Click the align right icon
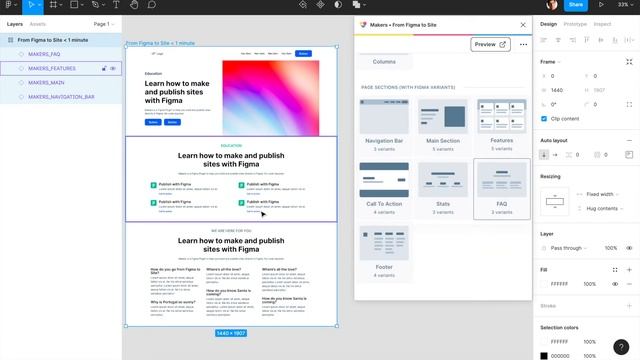640x360 pixels. tap(573, 40)
